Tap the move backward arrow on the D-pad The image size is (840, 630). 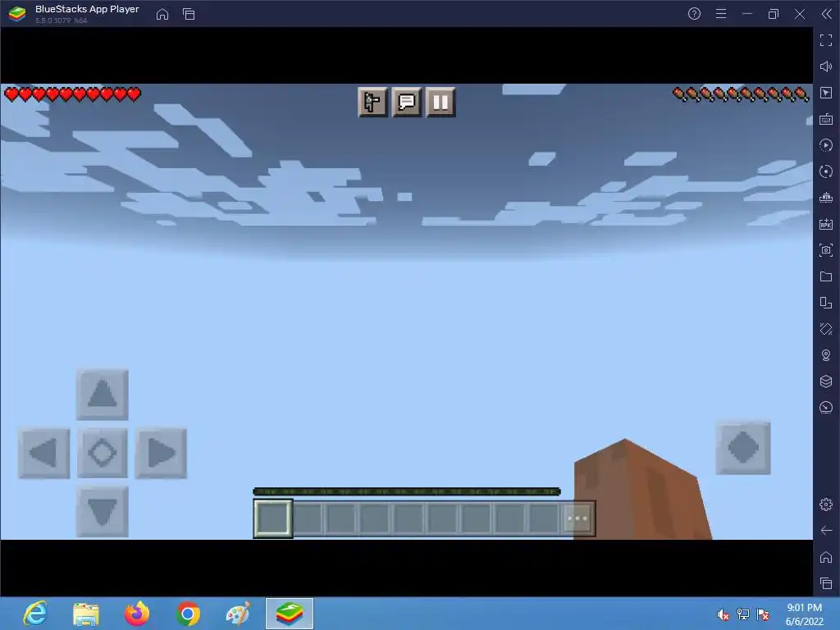click(x=103, y=512)
